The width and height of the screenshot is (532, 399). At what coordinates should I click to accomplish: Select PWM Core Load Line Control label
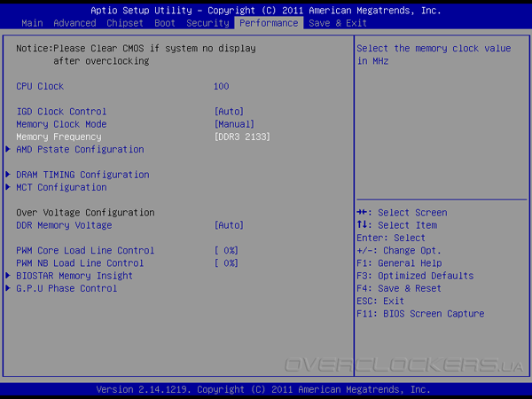[x=85, y=251]
